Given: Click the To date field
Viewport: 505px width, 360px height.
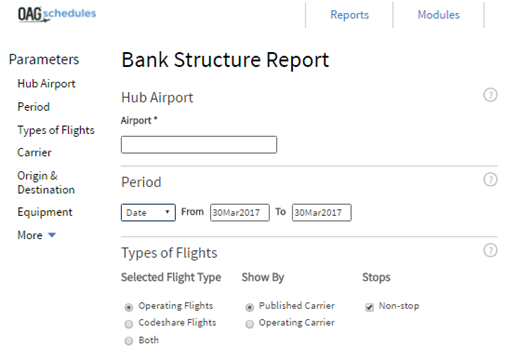Looking at the screenshot, I should point(322,213).
